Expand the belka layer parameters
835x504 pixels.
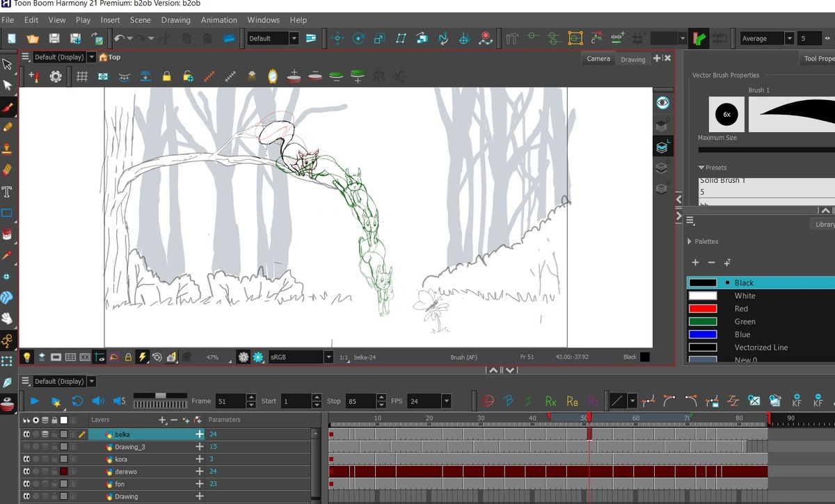(x=200, y=434)
